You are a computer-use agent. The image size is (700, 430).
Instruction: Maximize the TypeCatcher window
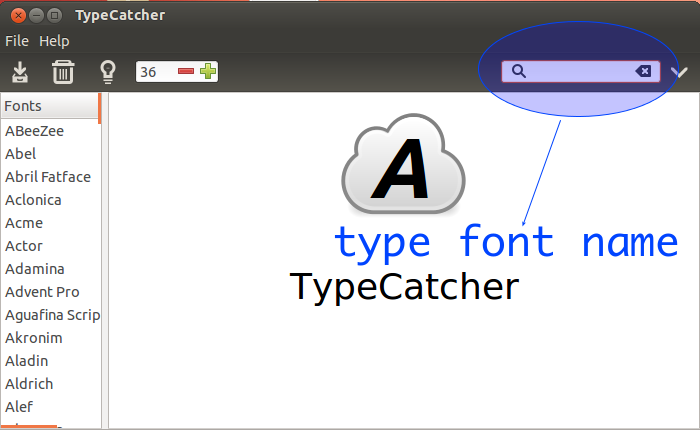click(x=54, y=16)
